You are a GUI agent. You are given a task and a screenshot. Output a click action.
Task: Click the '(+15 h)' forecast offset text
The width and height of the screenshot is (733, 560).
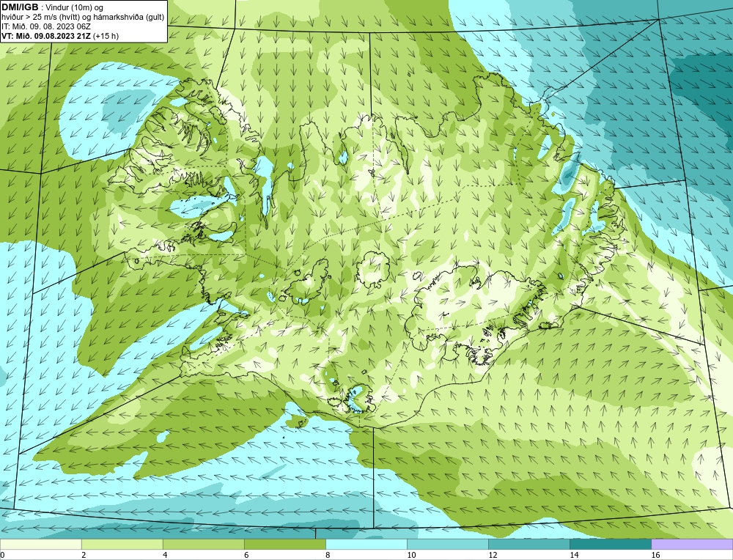(x=106, y=36)
